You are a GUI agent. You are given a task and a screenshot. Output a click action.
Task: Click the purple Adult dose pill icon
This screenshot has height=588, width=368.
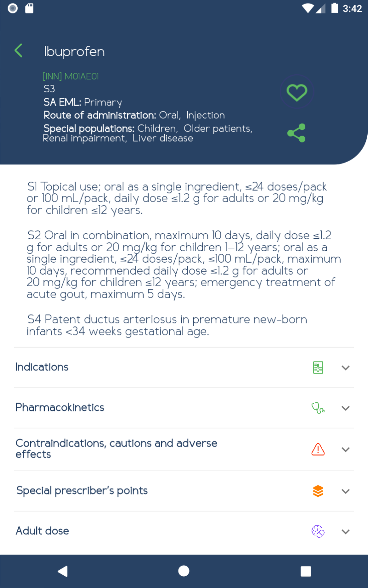pyautogui.click(x=318, y=531)
